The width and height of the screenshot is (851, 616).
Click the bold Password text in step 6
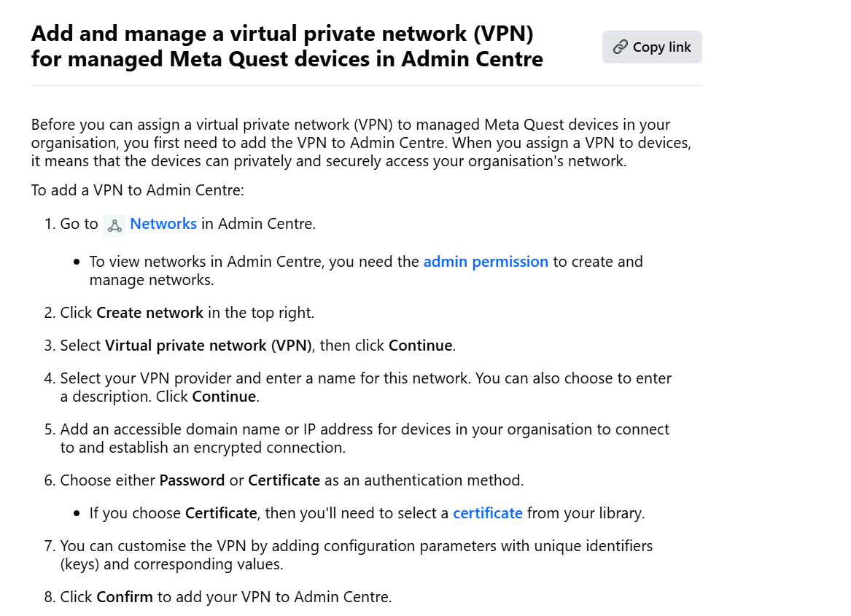click(x=192, y=480)
